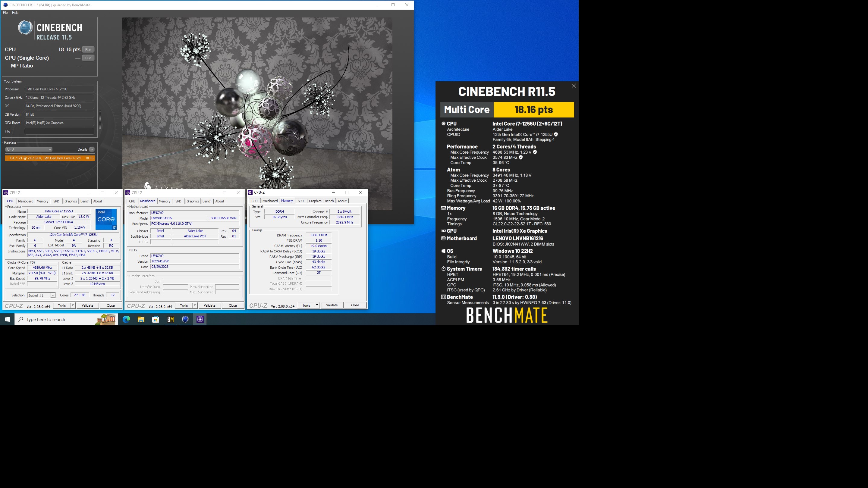Click Close button in first CPU-Z window
Screen dimensions: 868x488
click(x=111, y=305)
